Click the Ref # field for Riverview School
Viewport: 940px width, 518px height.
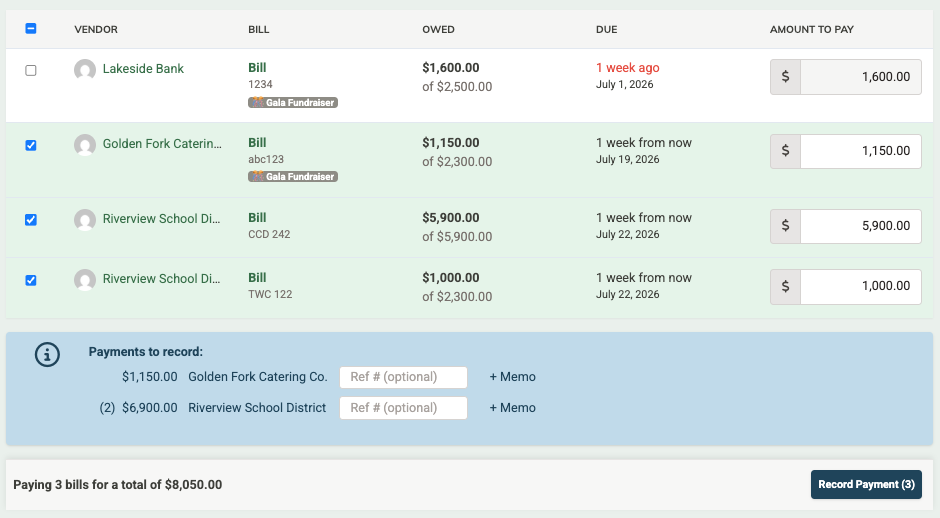[403, 408]
